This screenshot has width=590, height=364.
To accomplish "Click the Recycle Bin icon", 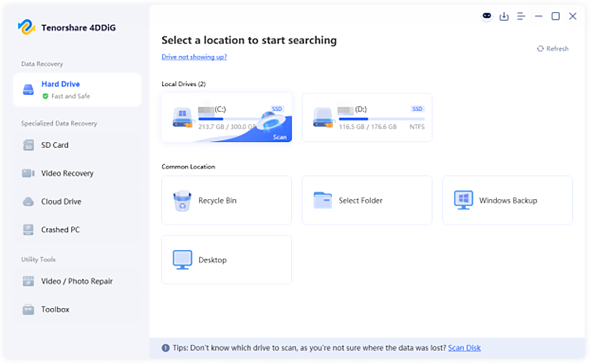I will (182, 201).
